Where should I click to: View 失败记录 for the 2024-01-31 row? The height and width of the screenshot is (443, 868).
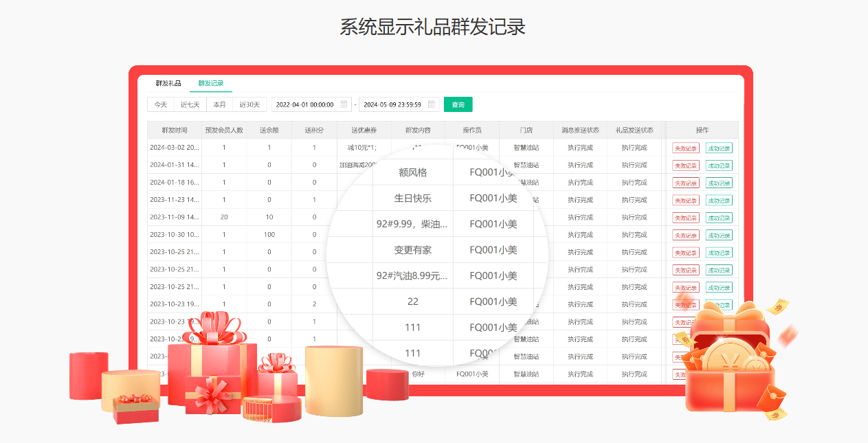point(685,166)
